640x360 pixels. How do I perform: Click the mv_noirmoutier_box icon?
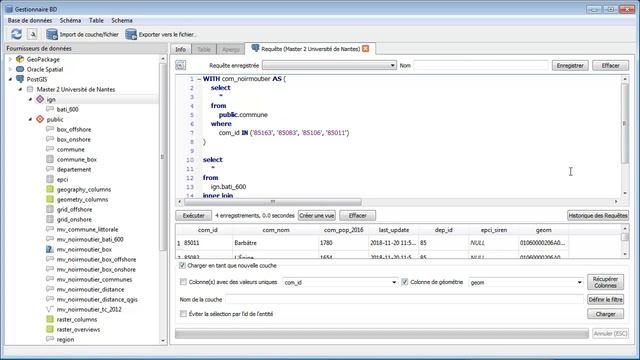point(50,249)
